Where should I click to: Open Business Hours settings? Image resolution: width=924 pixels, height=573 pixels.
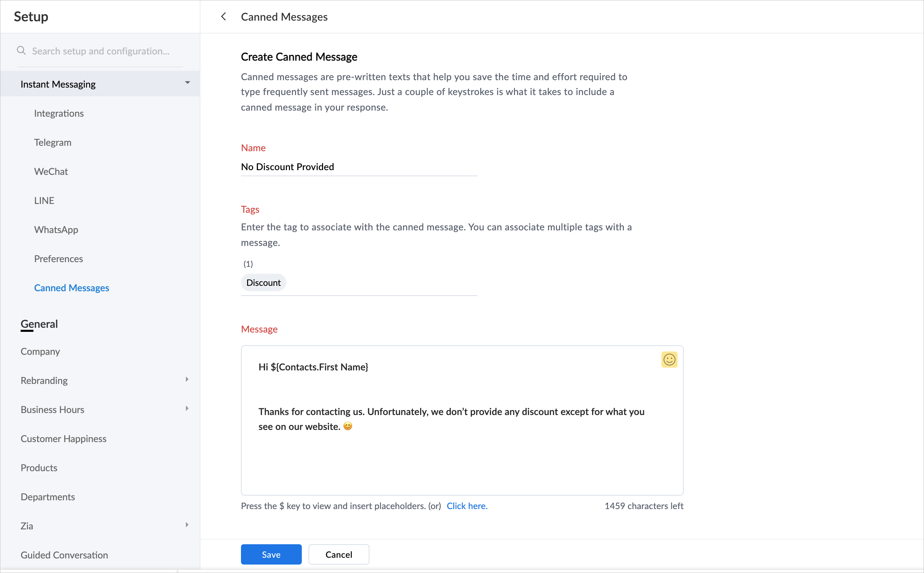pos(52,410)
